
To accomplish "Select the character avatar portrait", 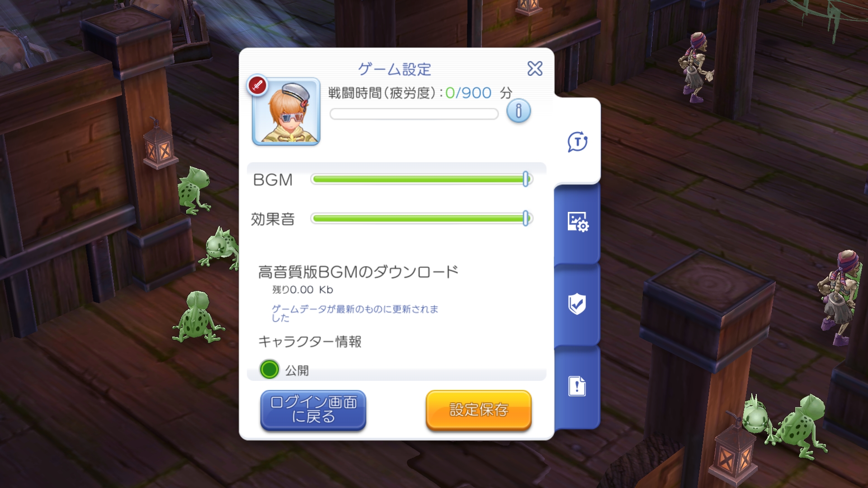I will (x=286, y=112).
